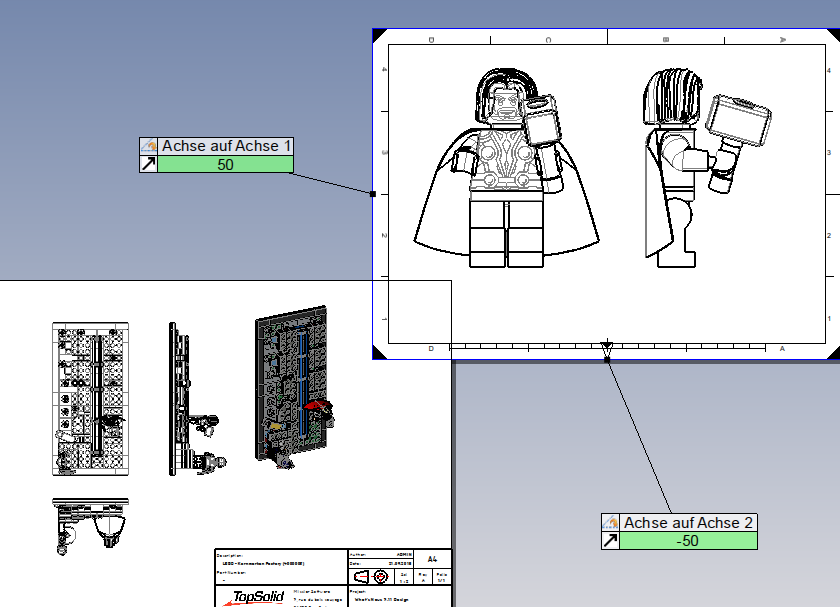The height and width of the screenshot is (607, 840).
Task: Click the projection method symbol in the title block
Action: 371,577
